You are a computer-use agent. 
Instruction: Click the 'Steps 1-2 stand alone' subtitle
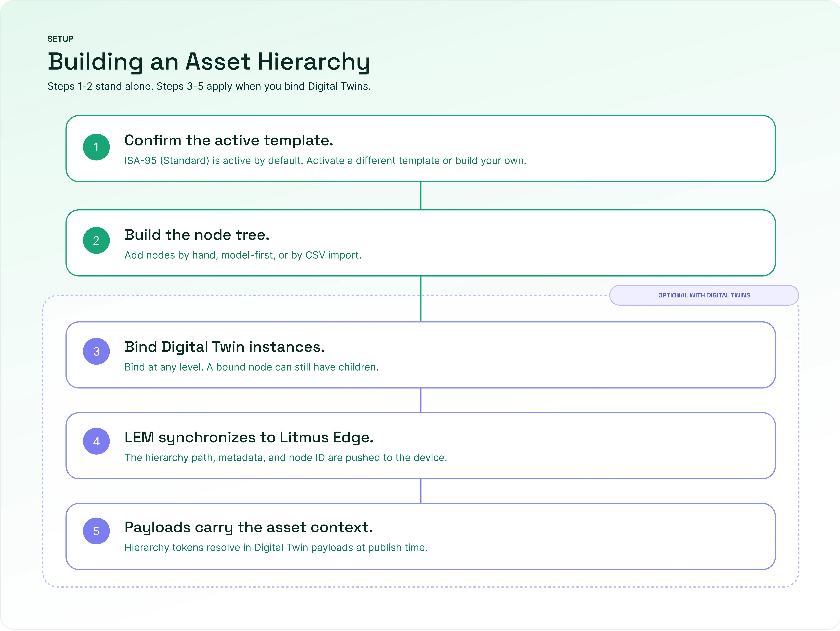[x=209, y=87]
